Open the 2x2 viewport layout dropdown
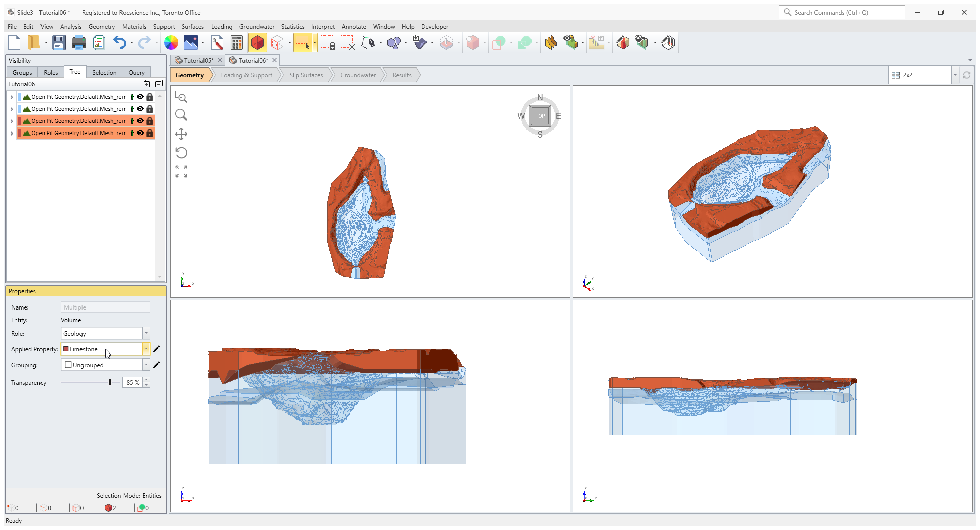The height and width of the screenshot is (530, 980). coord(924,75)
